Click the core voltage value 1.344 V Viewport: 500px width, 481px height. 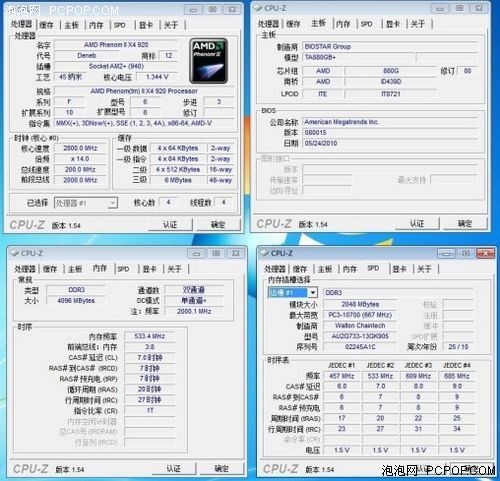coord(157,77)
